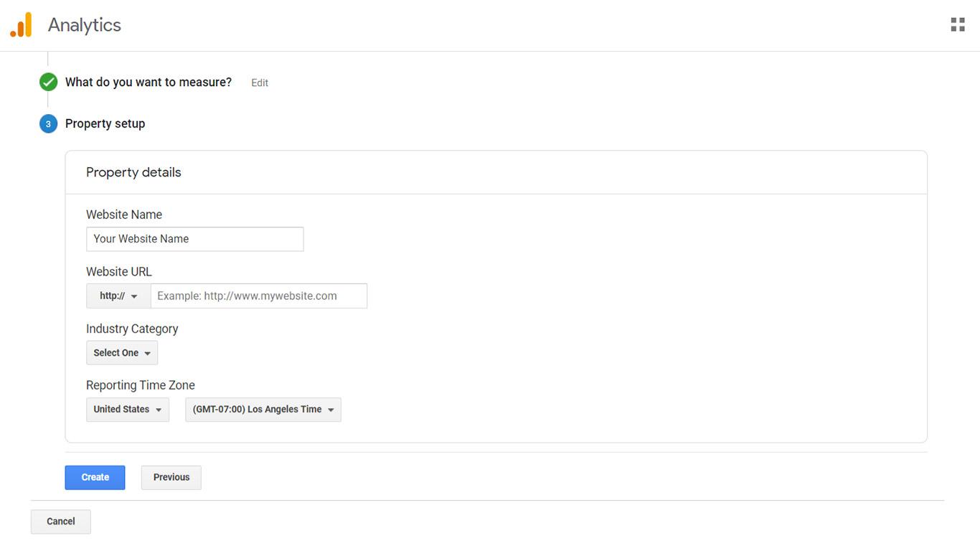
Task: Open the United States country dropdown
Action: (128, 410)
